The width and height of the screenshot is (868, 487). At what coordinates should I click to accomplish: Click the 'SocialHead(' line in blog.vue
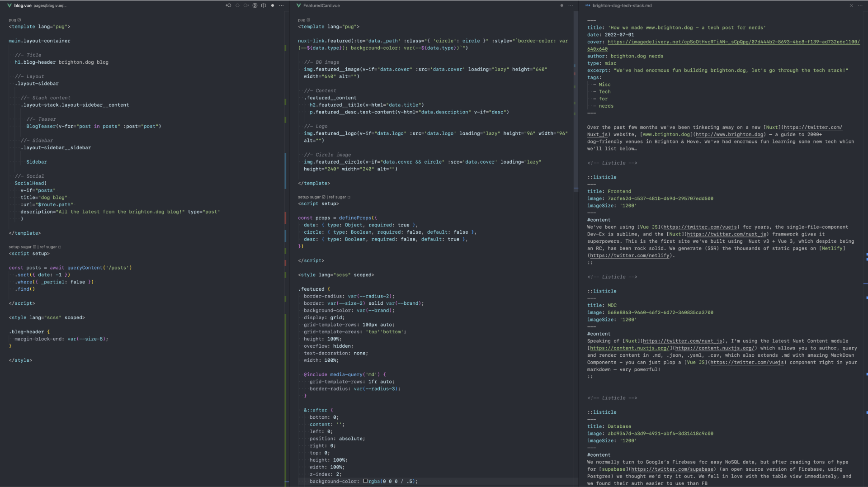(30, 183)
